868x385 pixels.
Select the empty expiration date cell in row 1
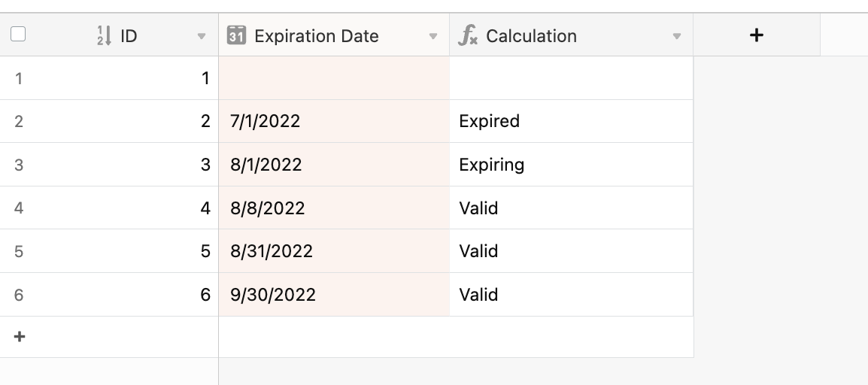click(334, 78)
